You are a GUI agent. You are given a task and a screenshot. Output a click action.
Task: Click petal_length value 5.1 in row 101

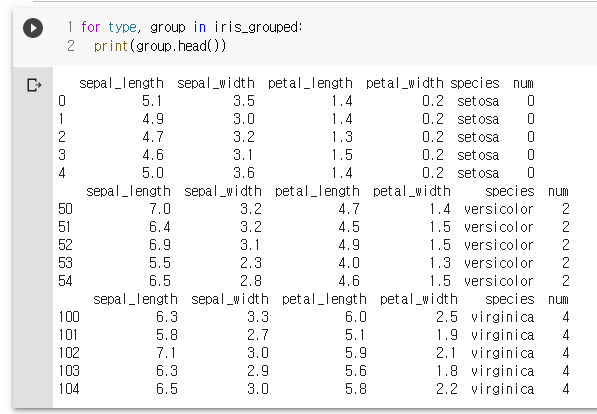pyautogui.click(x=355, y=335)
